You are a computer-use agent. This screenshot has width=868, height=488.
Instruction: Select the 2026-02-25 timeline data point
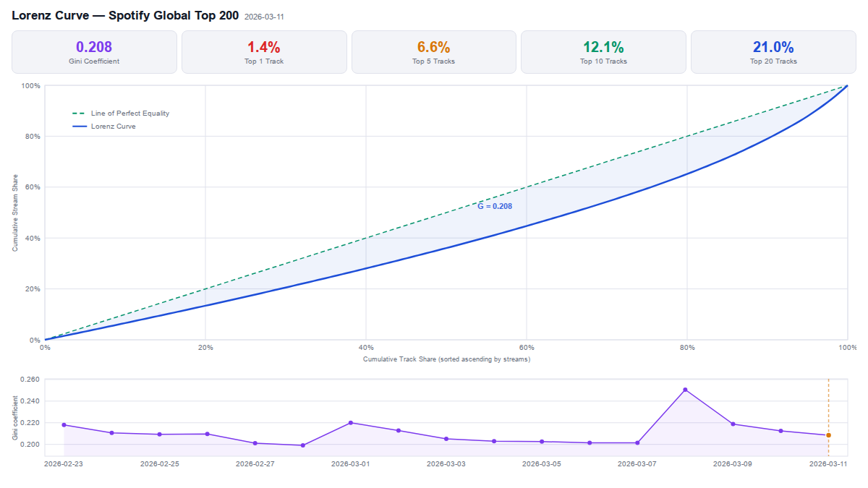159,435
